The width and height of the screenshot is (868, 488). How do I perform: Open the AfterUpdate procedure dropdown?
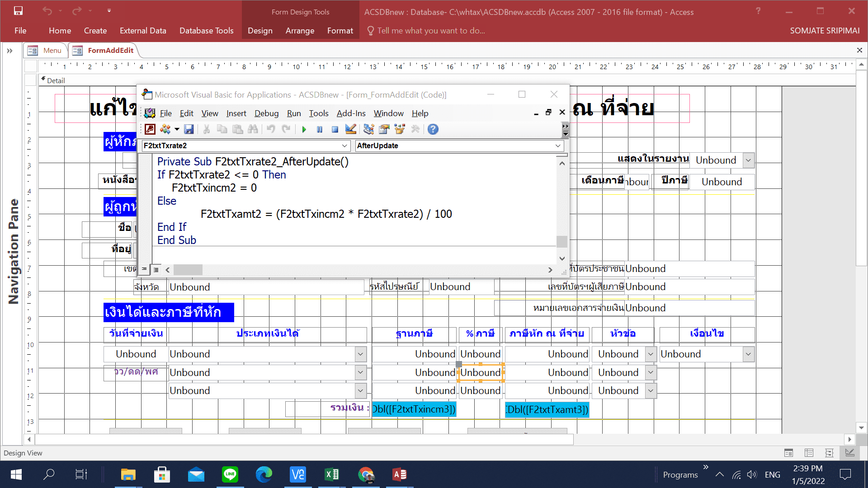coord(558,145)
